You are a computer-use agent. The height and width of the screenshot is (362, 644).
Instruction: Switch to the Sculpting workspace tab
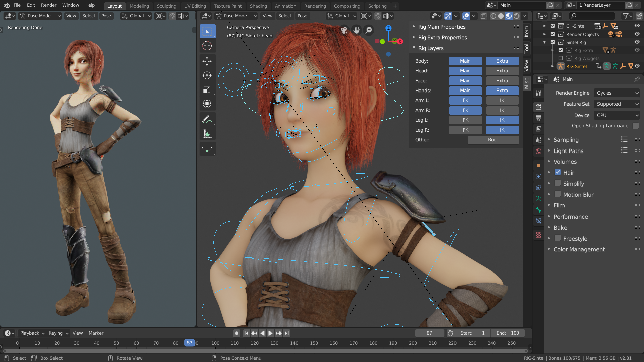pos(166,6)
